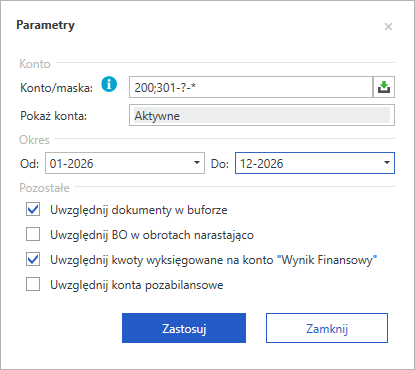Image resolution: width=415 pixels, height=370 pixels.
Task: Click the Zamknij button
Action: pyautogui.click(x=327, y=328)
